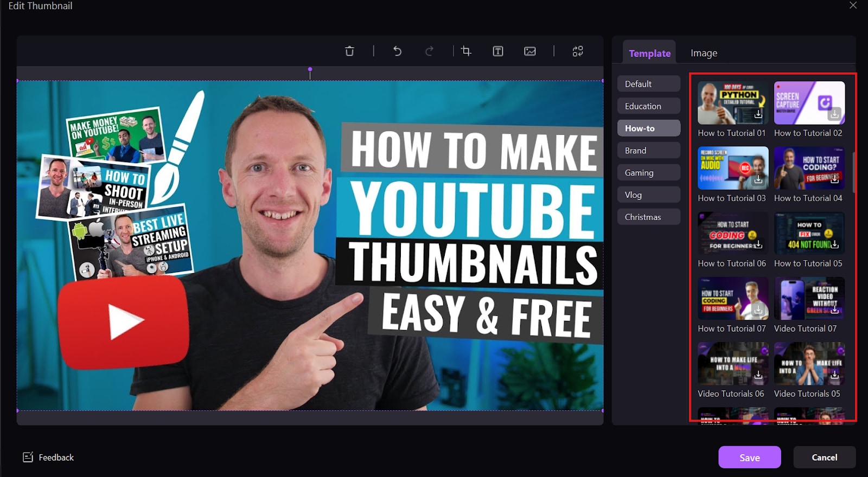The height and width of the screenshot is (477, 868).
Task: Choose the How to Tutorial 05 thumbnail
Action: point(809,233)
